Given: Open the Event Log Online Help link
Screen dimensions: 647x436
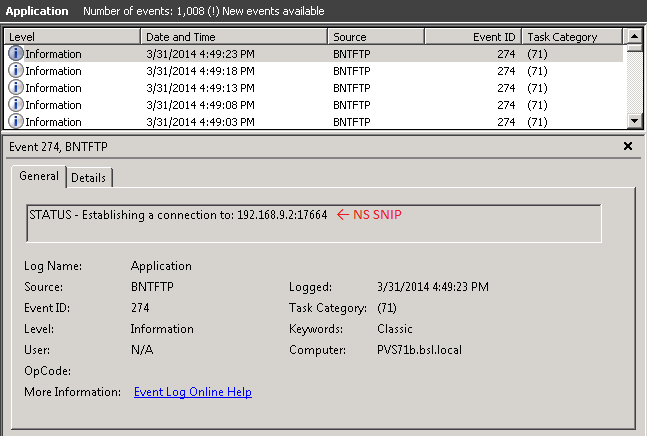Looking at the screenshot, I should tap(192, 392).
